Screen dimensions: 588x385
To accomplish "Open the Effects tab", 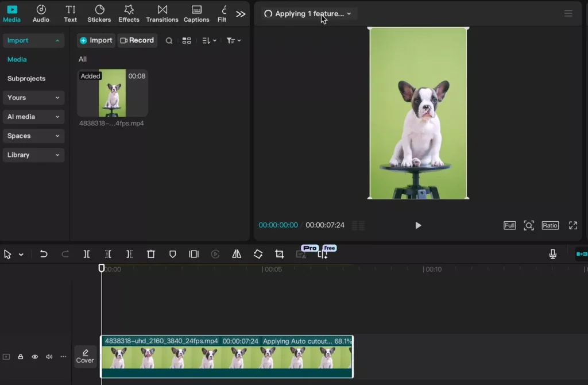I will [x=129, y=14].
